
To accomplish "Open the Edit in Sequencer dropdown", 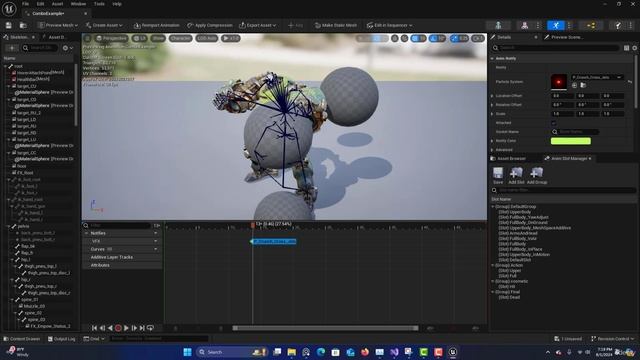I will coord(389,25).
